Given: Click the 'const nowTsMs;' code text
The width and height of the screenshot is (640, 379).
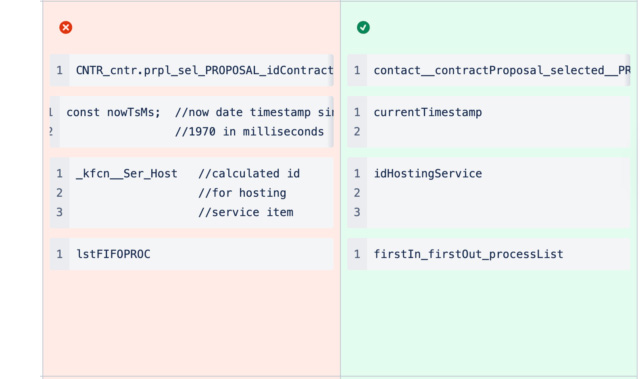Looking at the screenshot, I should tap(113, 112).
